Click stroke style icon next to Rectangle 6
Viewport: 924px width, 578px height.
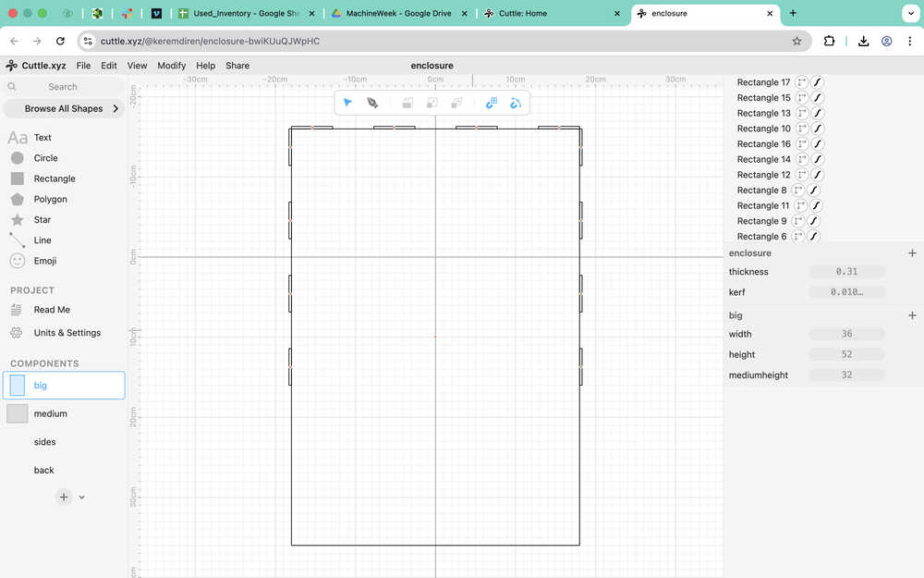[814, 236]
